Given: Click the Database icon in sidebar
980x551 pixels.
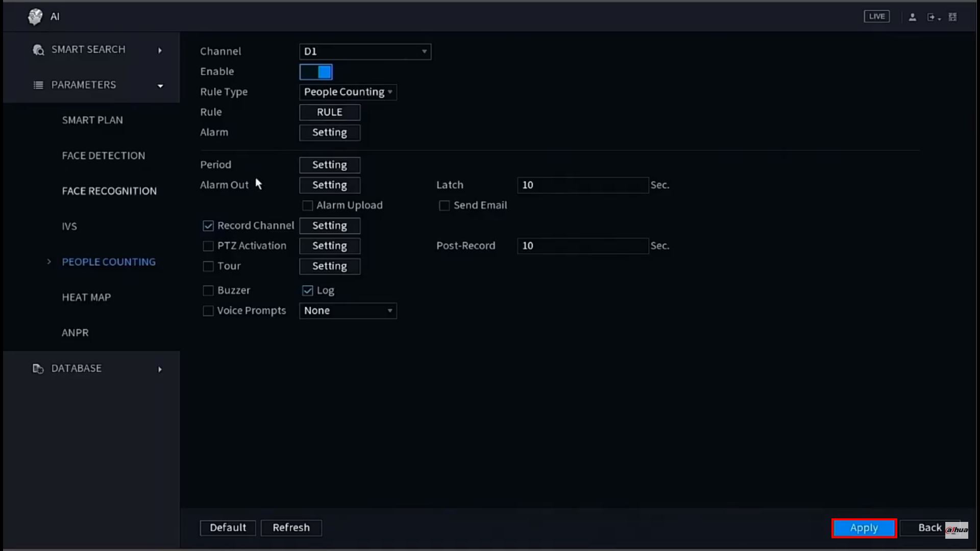Looking at the screenshot, I should click(x=38, y=368).
